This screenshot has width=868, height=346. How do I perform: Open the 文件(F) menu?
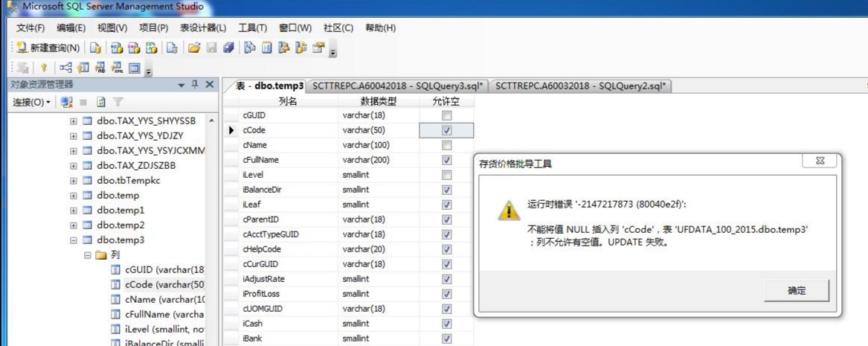click(x=30, y=28)
